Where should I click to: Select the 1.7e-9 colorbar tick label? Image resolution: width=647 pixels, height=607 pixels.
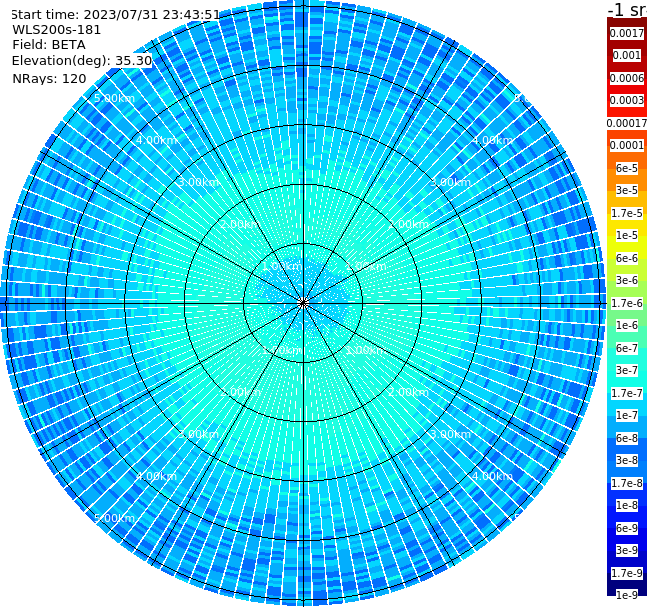coord(627,573)
